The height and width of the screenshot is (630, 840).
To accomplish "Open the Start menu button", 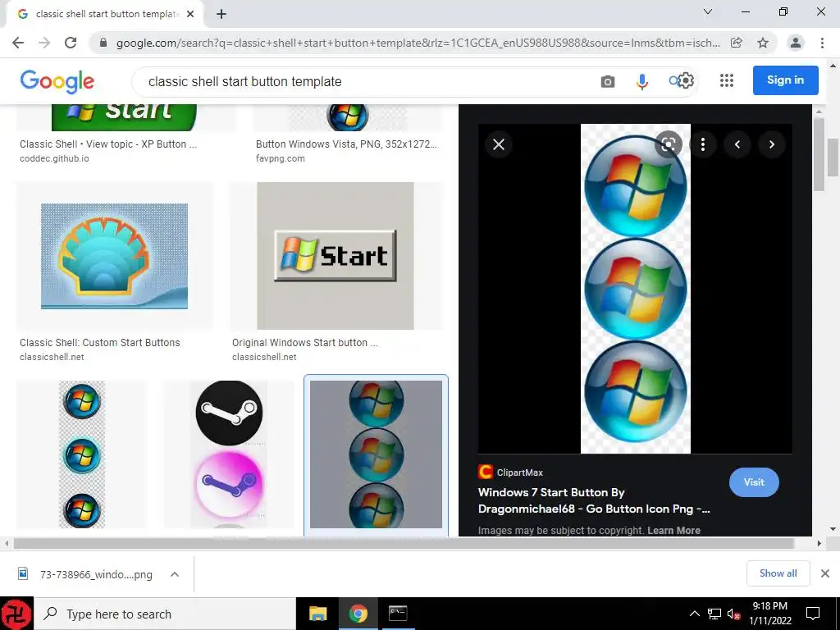I will pos(16,614).
